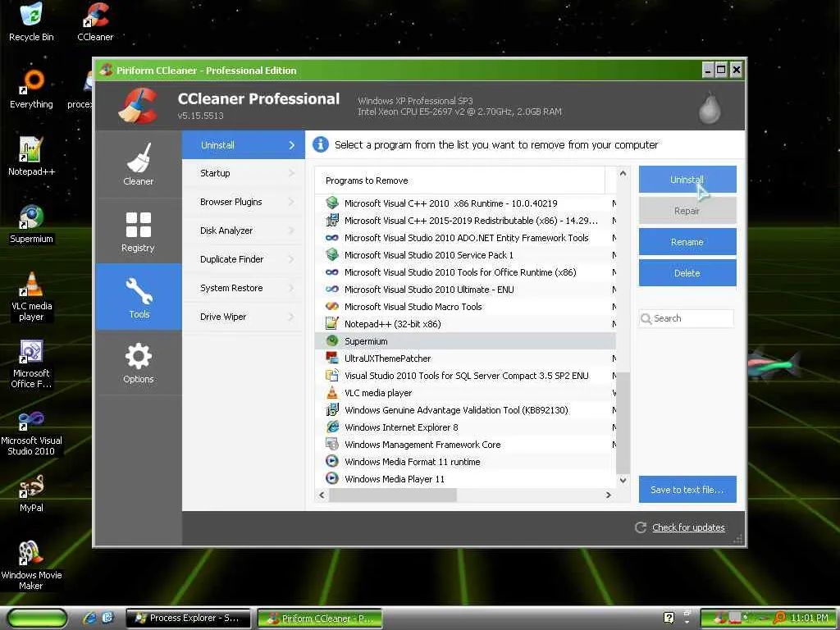
Task: Click the info icon beside instruction text
Action: [321, 144]
